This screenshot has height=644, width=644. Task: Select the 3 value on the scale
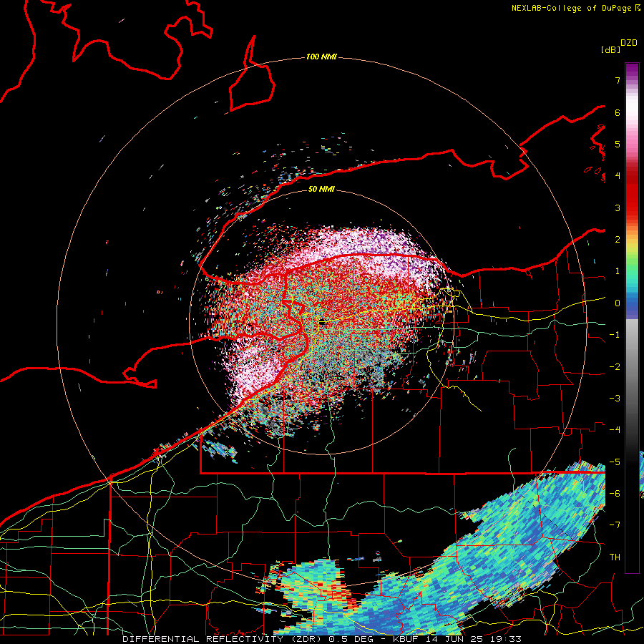(x=618, y=208)
